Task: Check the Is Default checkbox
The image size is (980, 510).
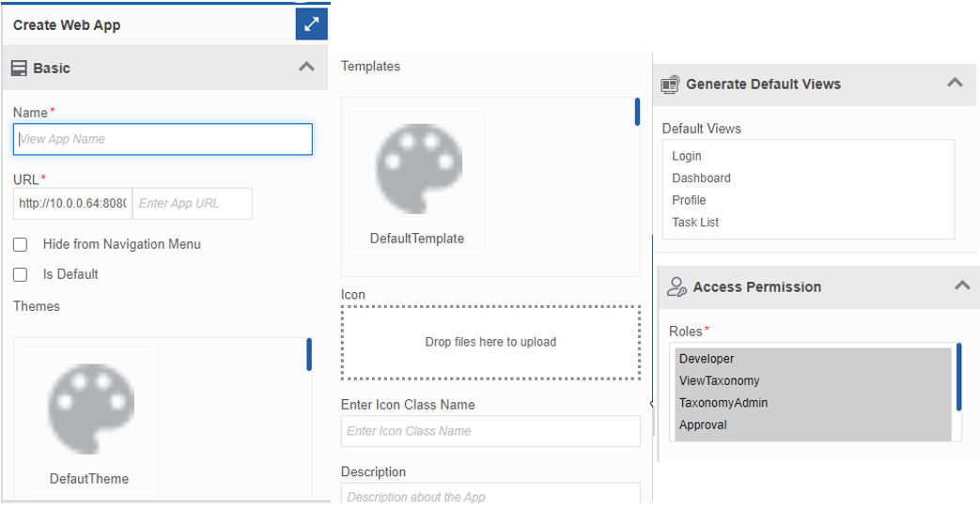Action: coord(20,274)
